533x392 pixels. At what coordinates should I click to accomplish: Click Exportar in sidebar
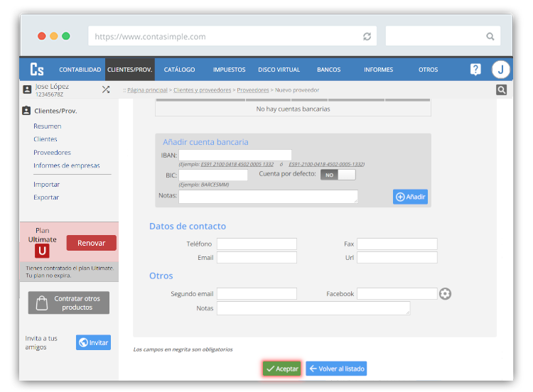(x=46, y=197)
